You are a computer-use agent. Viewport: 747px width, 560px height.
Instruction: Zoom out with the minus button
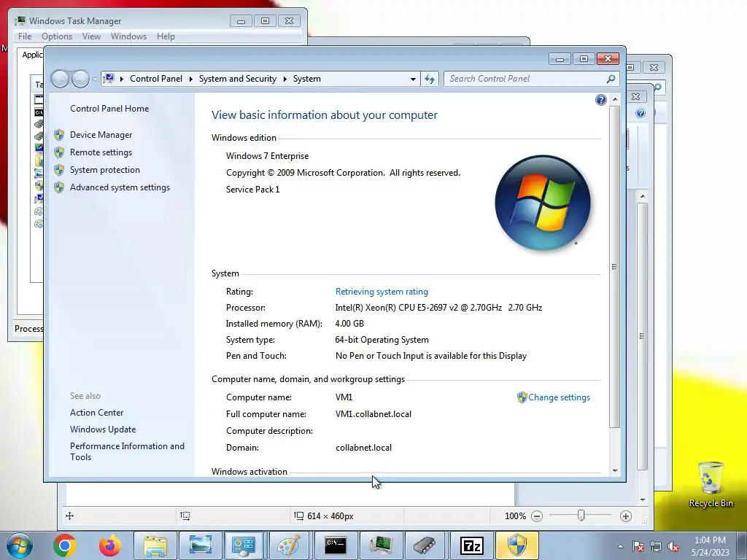[537, 516]
